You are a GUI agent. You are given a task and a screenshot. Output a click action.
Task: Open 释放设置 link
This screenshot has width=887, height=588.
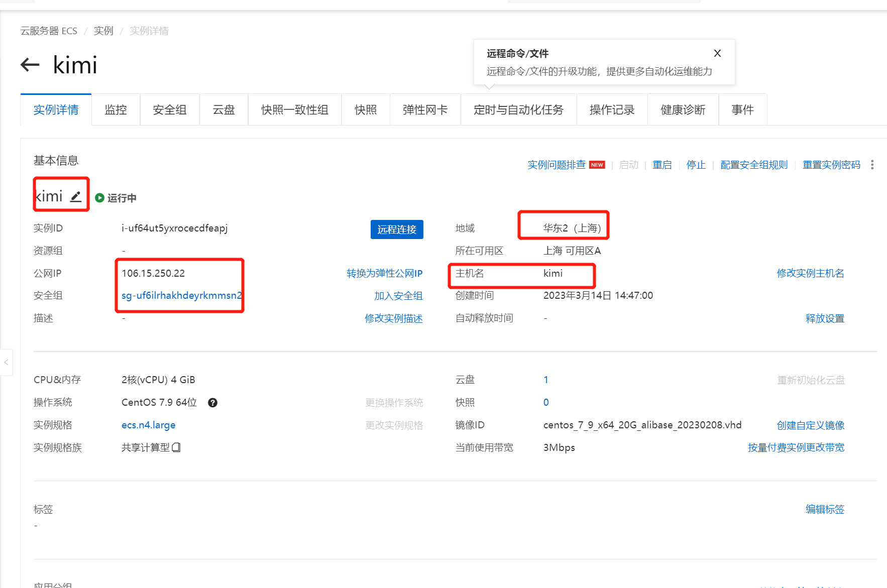825,318
